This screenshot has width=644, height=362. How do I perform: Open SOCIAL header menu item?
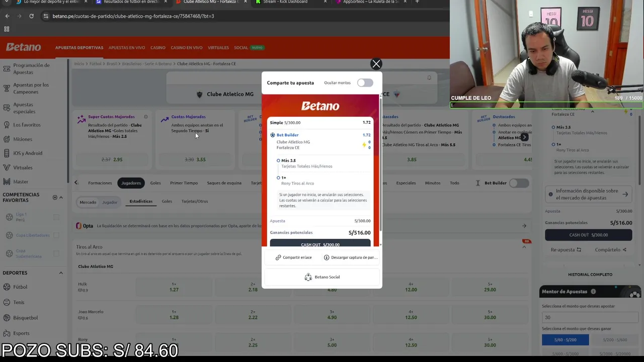241,48
